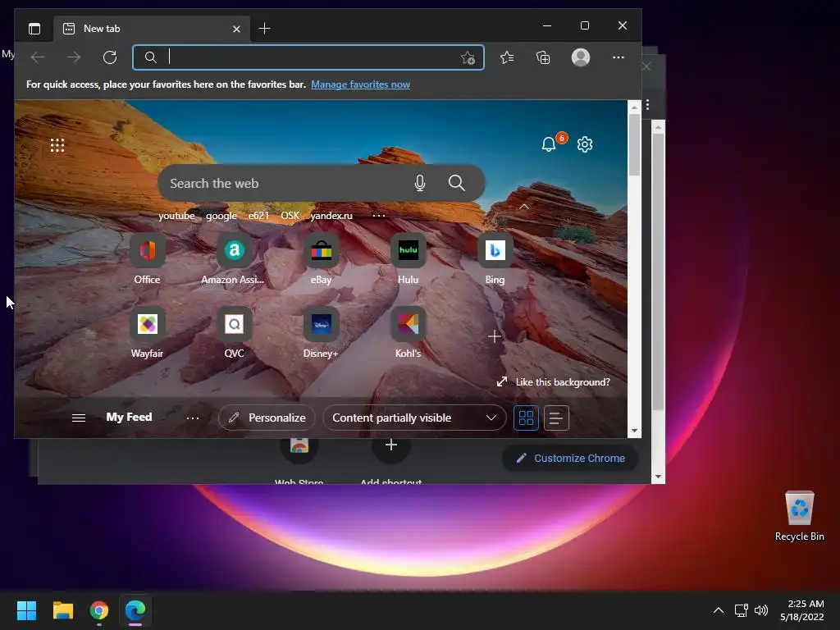Viewport: 840px width, 630px height.
Task: Show more recent searches ellipsis after yandex.ru
Action: point(379,216)
